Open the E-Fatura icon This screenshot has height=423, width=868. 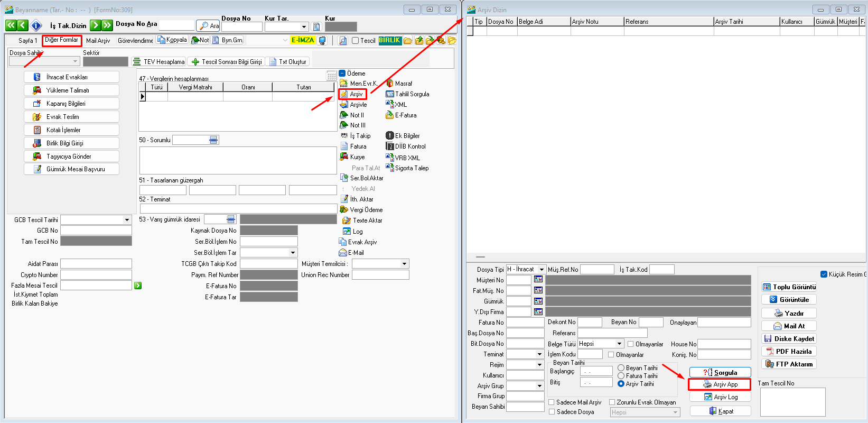(390, 115)
